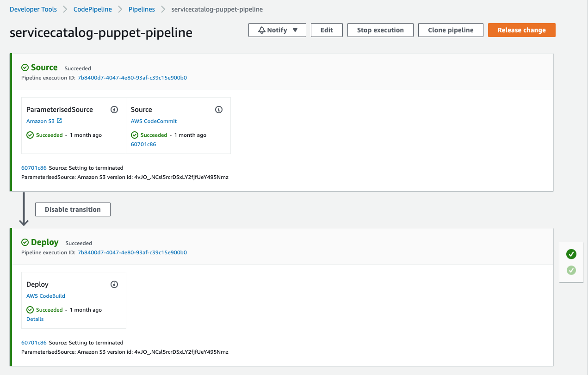Click succeeded check icon in Deploy action card

point(30,310)
